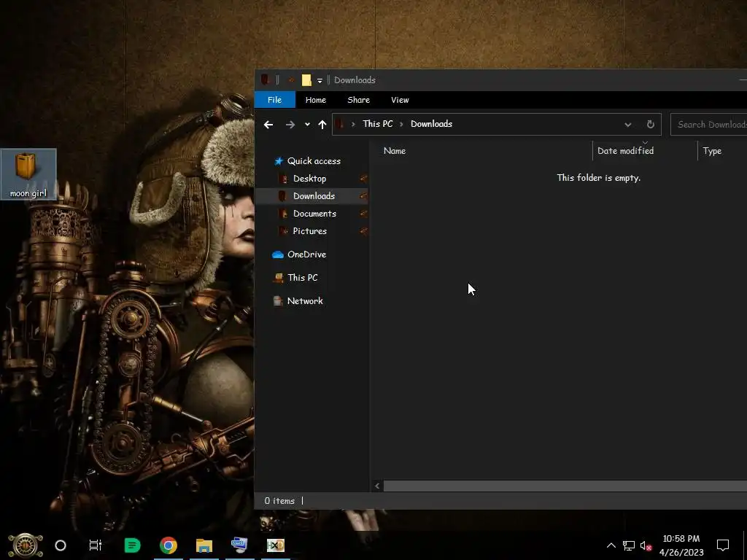Click the muted volume tray icon

[646, 545]
